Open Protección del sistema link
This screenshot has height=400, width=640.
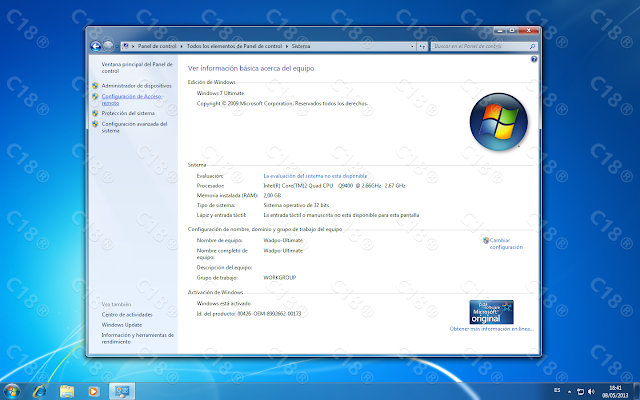128,113
